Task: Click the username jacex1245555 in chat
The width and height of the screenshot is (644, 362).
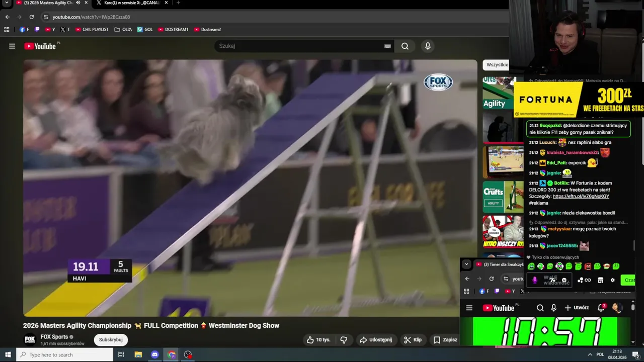Action: (562, 246)
